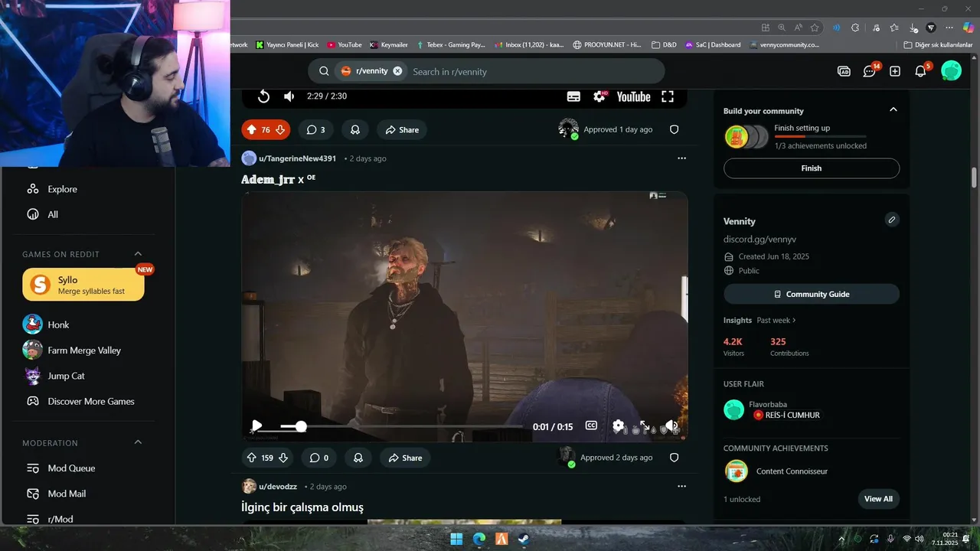980x551 pixels.
Task: Open Steam from the taskbar
Action: (x=524, y=539)
